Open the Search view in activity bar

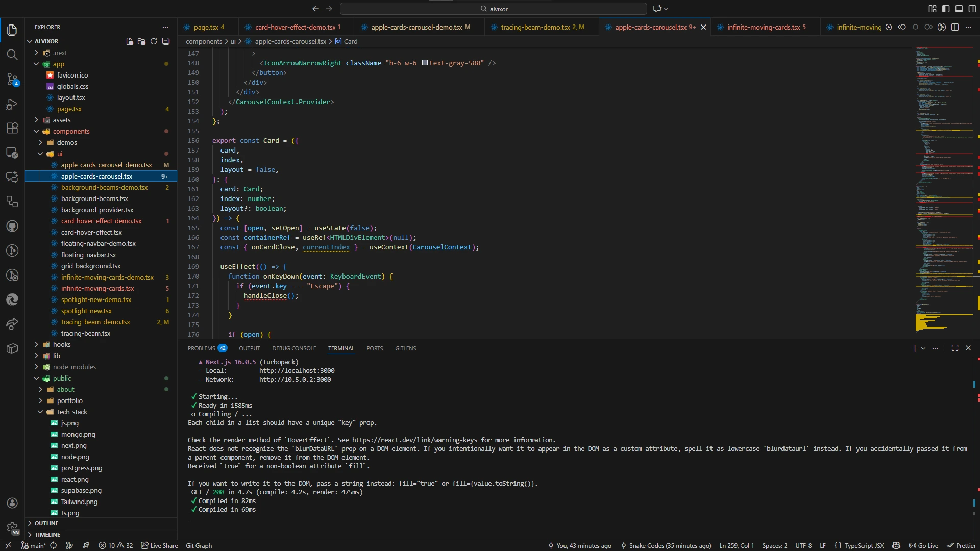(x=12, y=55)
